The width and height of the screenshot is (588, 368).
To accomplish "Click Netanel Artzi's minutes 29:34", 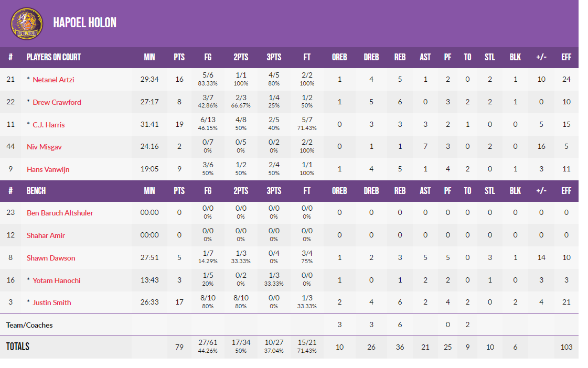I will pos(149,80).
